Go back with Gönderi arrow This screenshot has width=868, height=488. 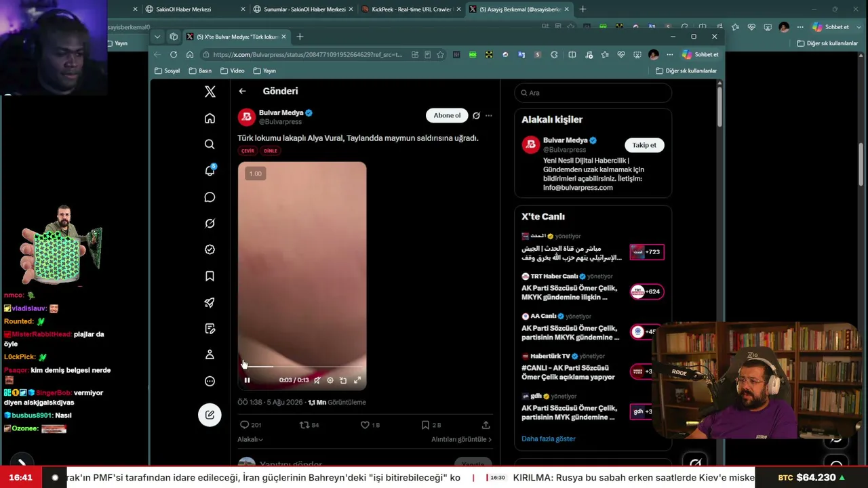pyautogui.click(x=242, y=91)
